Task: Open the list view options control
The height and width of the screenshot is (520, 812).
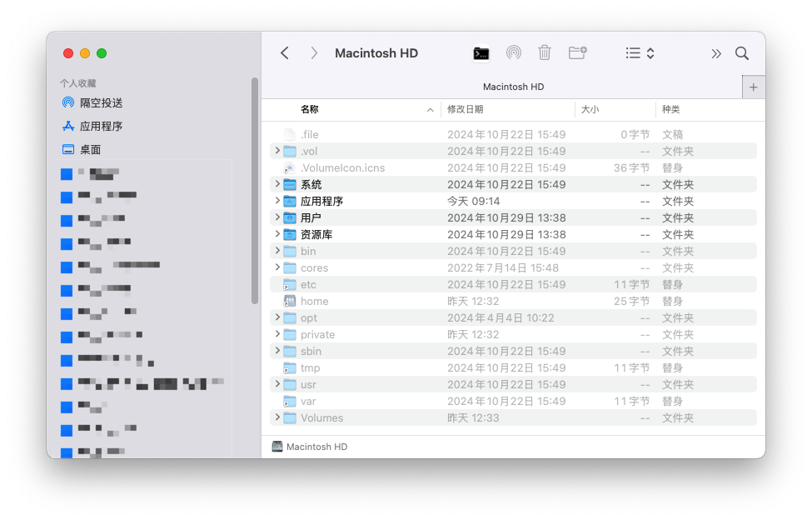Action: click(x=640, y=52)
